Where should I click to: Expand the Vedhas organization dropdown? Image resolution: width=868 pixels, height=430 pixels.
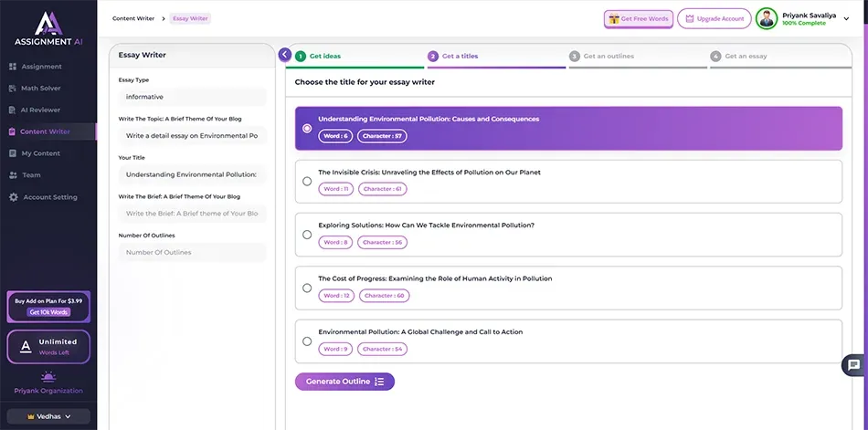click(48, 415)
